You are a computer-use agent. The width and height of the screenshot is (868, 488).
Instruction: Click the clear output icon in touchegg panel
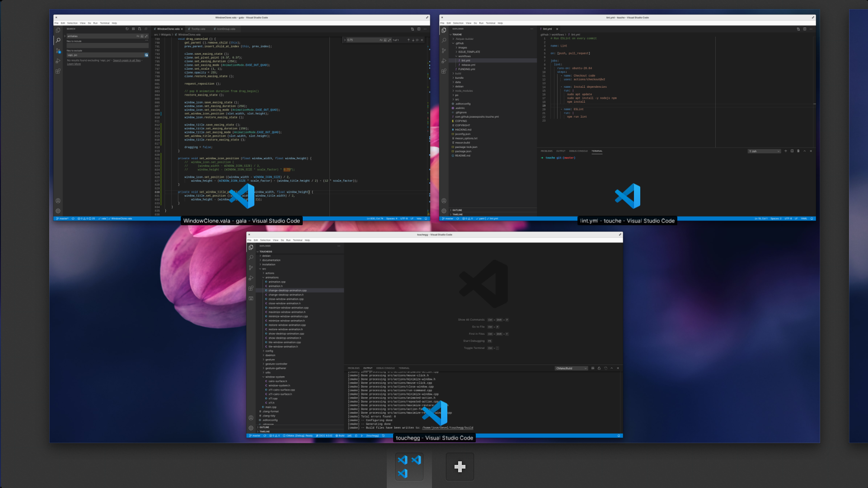[x=593, y=368]
